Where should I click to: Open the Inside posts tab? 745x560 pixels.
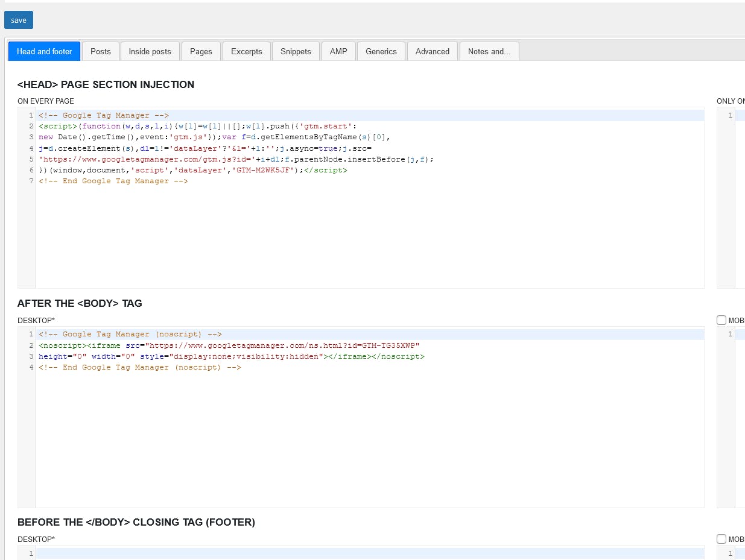coord(150,51)
